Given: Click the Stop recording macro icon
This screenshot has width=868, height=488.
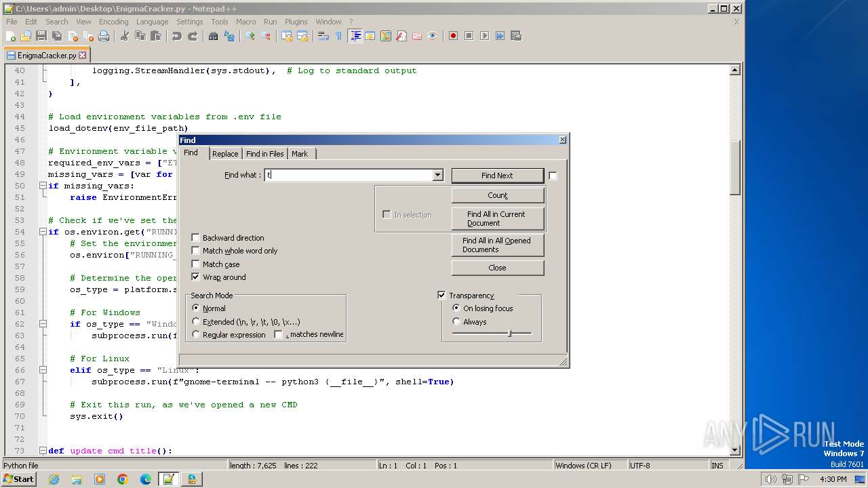Looking at the screenshot, I should (469, 36).
